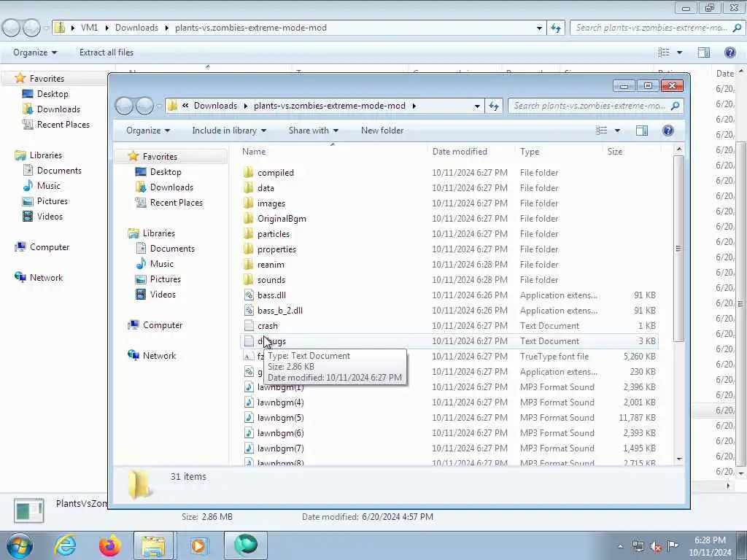Screen dimensions: 747x560
Task: Click the taskbar clock showing 6:28 PM
Action: 710,546
